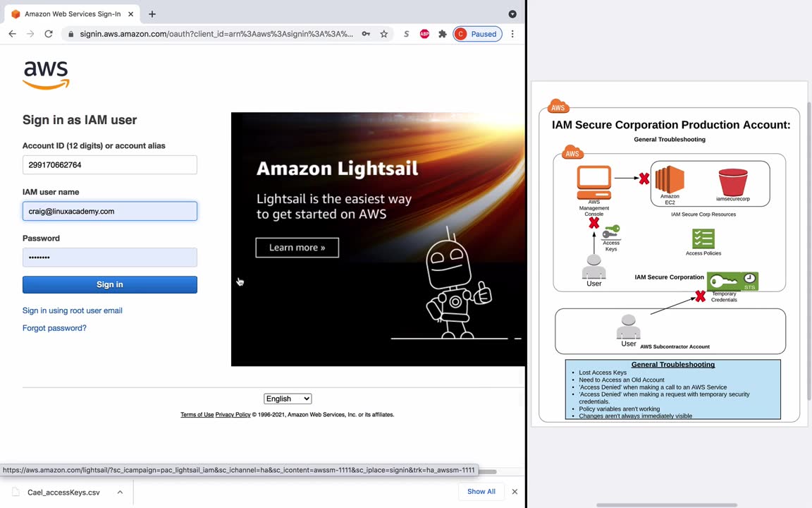This screenshot has width=812, height=508.
Task: Click the inner AWS cloud badge
Action: (572, 152)
